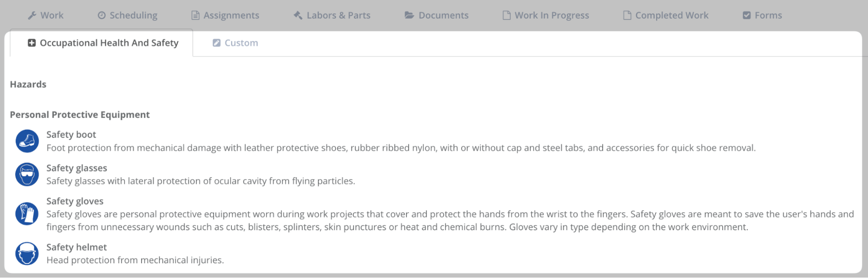Click the checkmark icon beside Forms

click(746, 16)
